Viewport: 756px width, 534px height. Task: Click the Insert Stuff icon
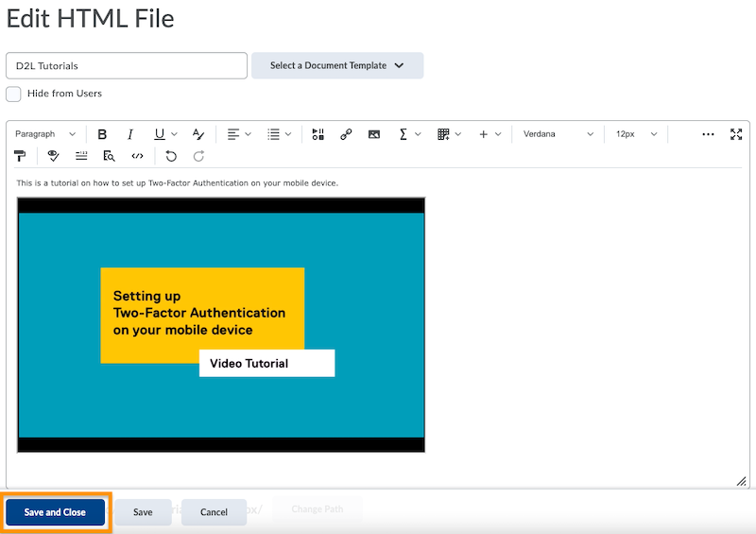318,134
